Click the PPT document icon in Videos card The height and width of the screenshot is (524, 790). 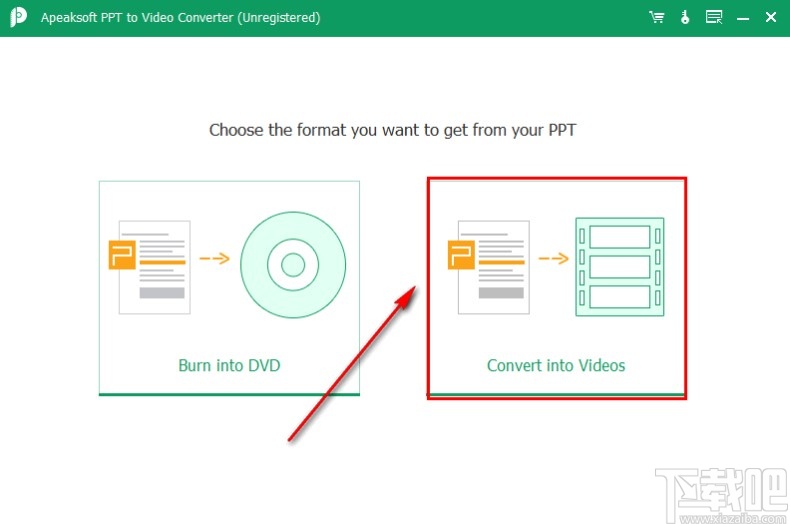[x=489, y=267]
